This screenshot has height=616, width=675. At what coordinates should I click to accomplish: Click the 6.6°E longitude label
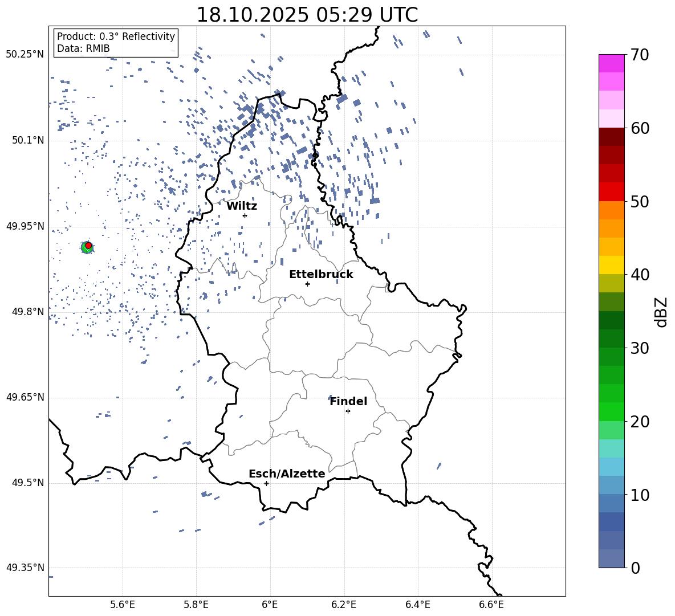click(x=491, y=605)
